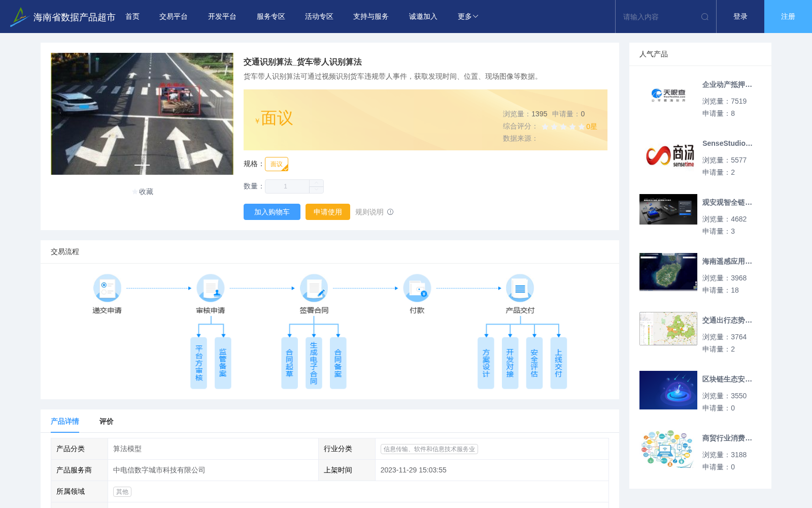Click the 申请使用 button

pyautogui.click(x=328, y=212)
